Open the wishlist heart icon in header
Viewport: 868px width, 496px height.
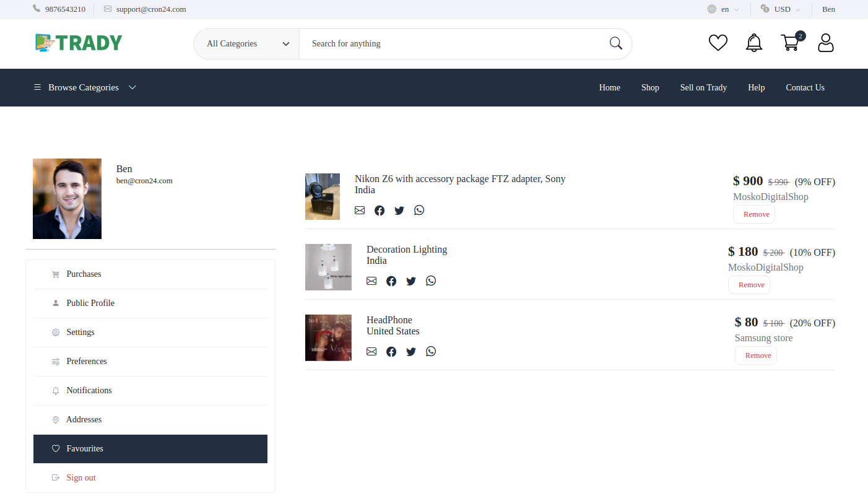718,43
